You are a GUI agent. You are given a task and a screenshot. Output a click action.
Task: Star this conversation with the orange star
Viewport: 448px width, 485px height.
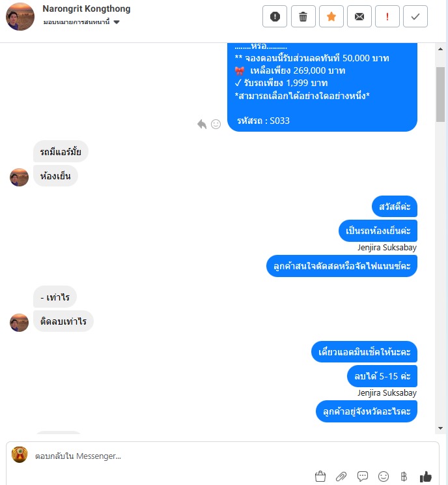coord(331,16)
